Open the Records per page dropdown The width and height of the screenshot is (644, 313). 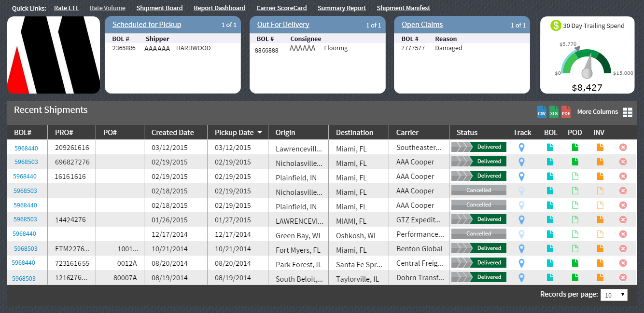pyautogui.click(x=614, y=295)
